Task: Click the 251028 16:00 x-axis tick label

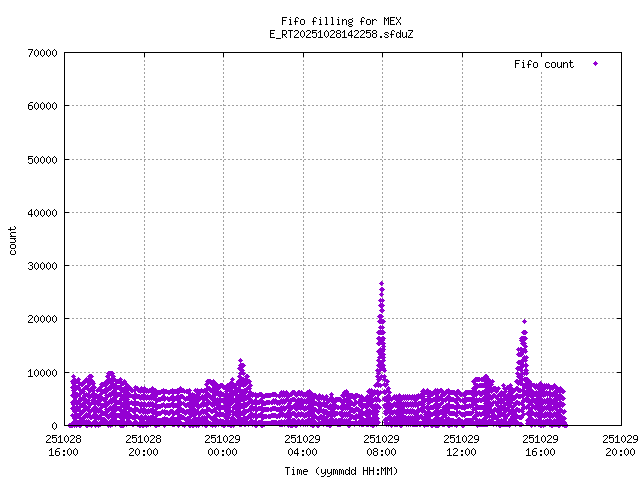Action: point(64,444)
